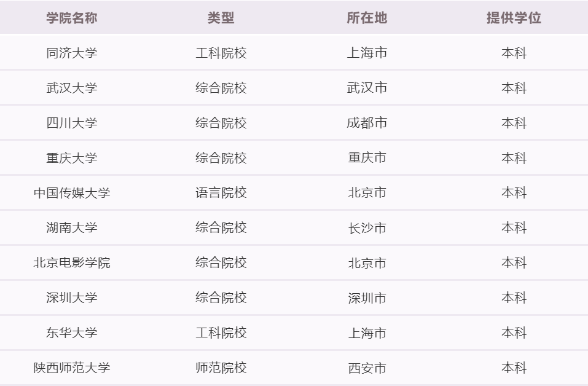The height and width of the screenshot is (386, 588).
Task: Open the 陕西师范大学 entry
Action: pos(72,368)
